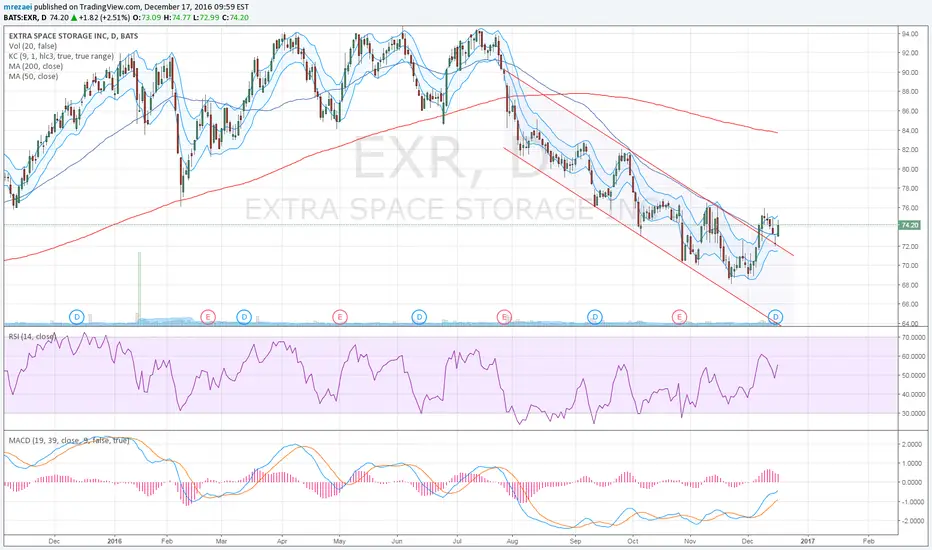Screen dimensions: 932x550
Task: Click the Apr label on the time axis
Action: tap(282, 541)
